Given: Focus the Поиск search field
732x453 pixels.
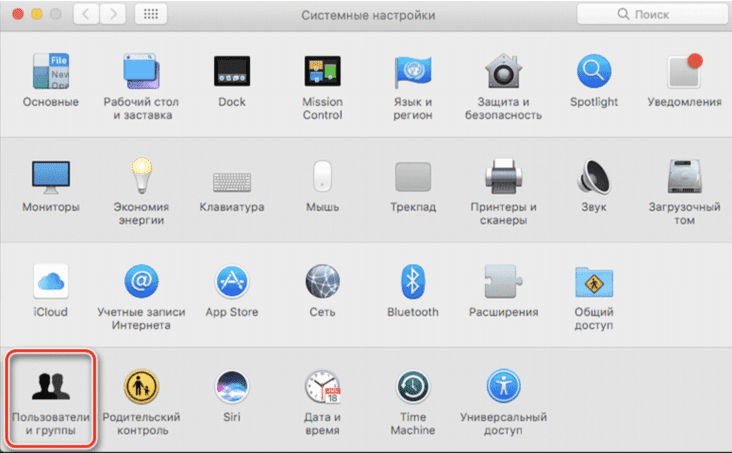Looking at the screenshot, I should [652, 14].
